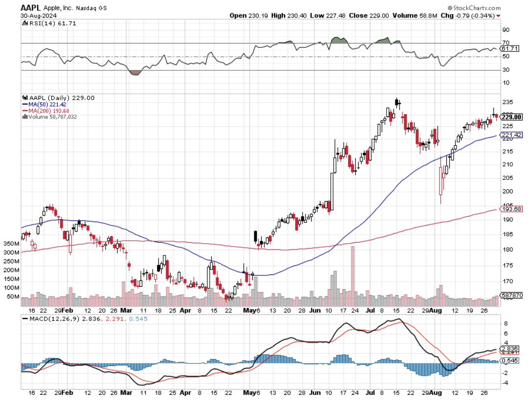Click the 'Volume 58,787,032' legend entry
This screenshot has width=532, height=412.
52,117
